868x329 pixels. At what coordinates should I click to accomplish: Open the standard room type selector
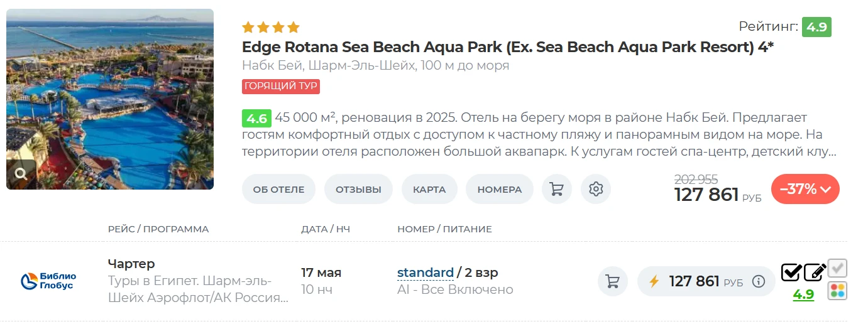[426, 272]
